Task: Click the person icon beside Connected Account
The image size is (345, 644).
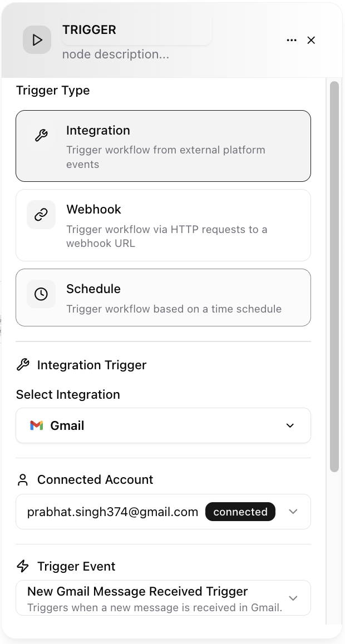Action: [x=22, y=479]
